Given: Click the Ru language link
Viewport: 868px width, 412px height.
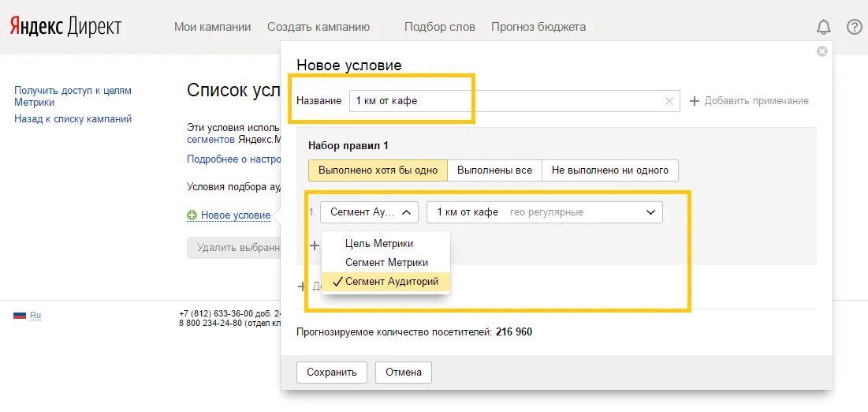Looking at the screenshot, I should pyautogui.click(x=35, y=316).
